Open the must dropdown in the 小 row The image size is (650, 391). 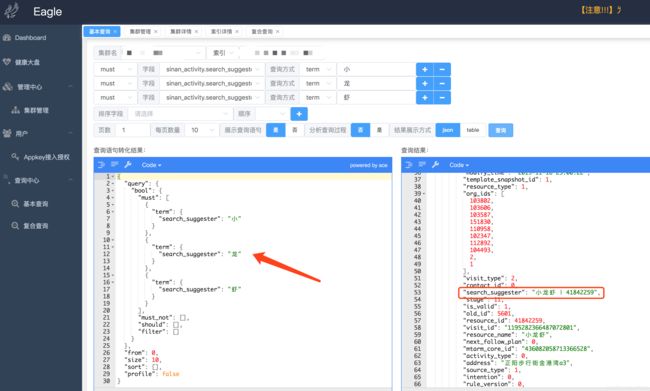click(x=115, y=69)
